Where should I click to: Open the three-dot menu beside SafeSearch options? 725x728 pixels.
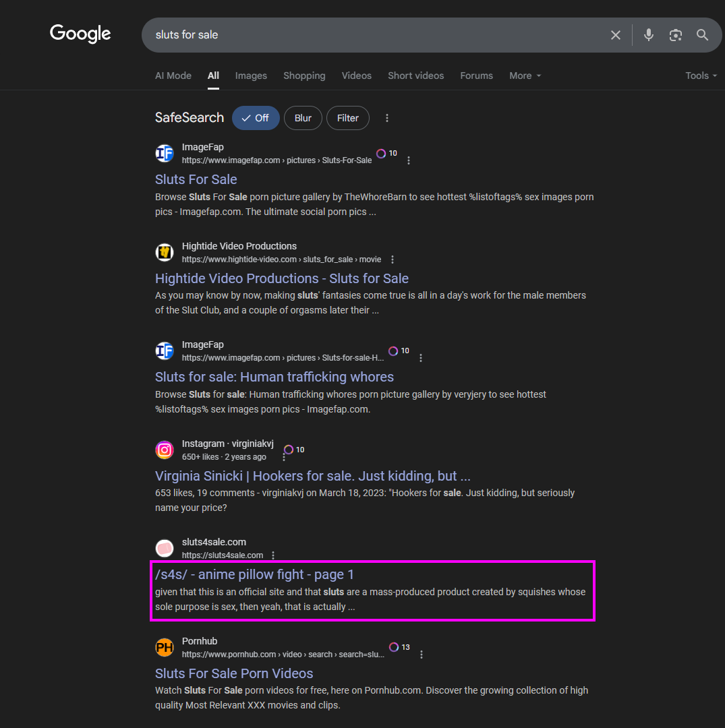click(x=387, y=118)
